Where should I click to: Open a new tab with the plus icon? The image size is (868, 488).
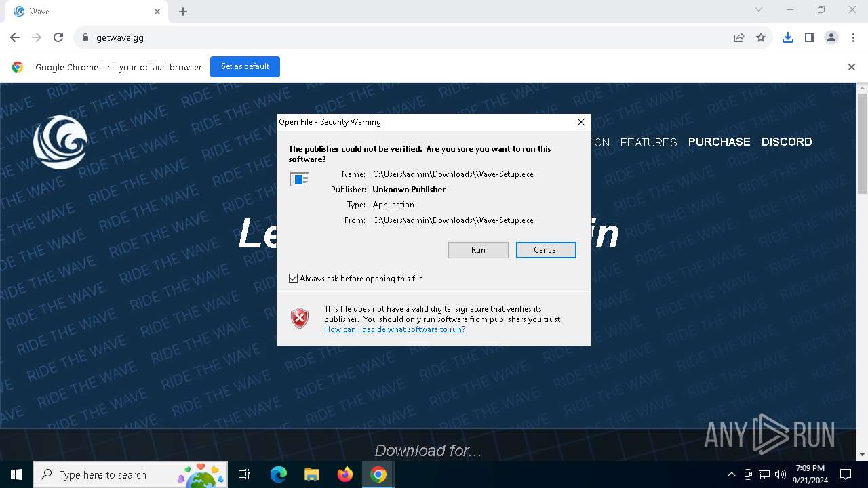coord(183,12)
